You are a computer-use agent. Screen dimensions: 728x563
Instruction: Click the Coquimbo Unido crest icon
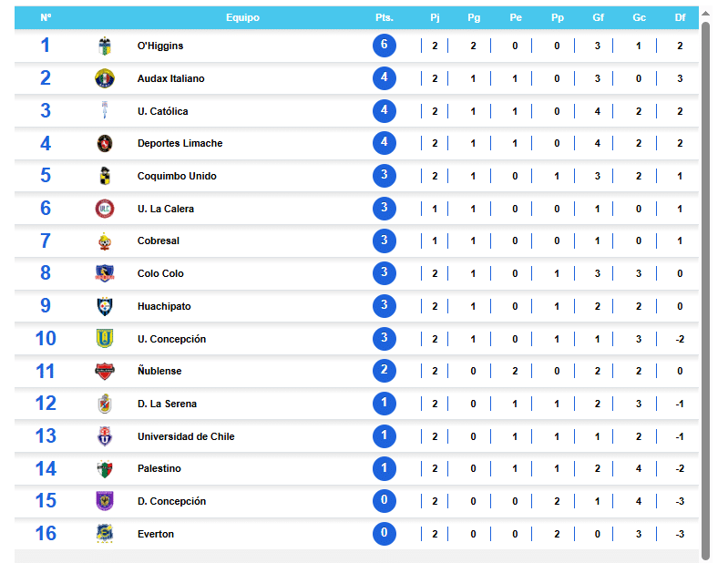click(x=105, y=176)
